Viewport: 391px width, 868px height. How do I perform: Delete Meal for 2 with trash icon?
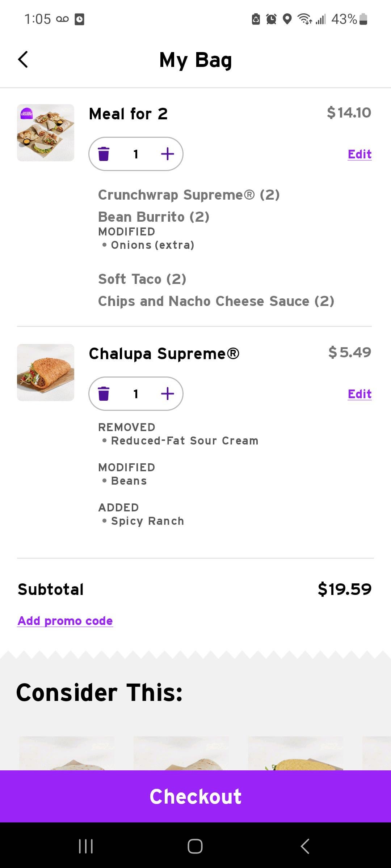[x=104, y=154]
